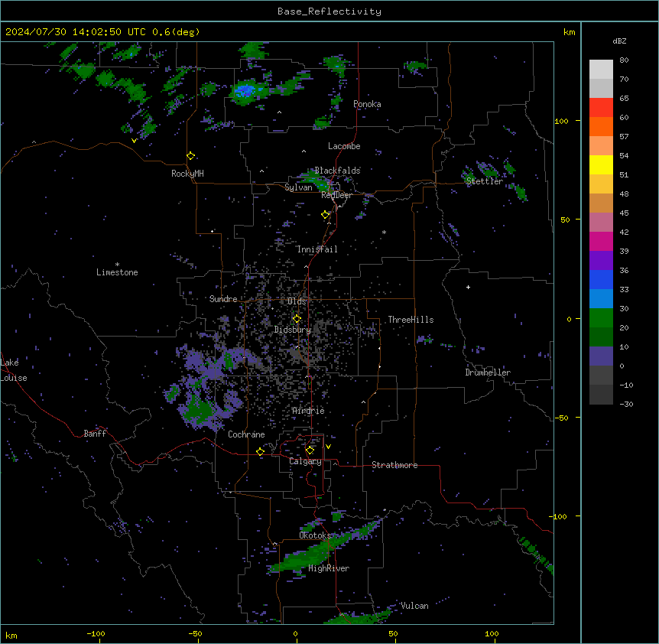Viewport: 659px width, 644px height.
Task: Click the asterisk marker above Limestone
Action: pos(117,265)
